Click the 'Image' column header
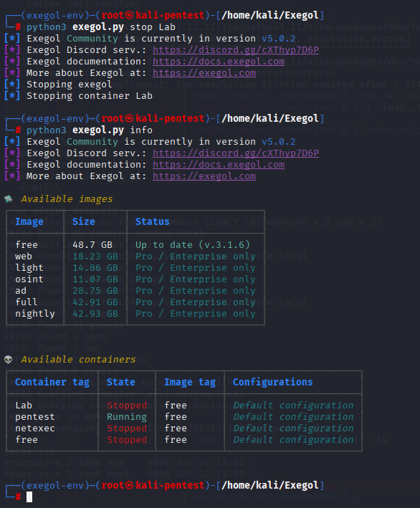This screenshot has width=420, height=508. coord(29,221)
